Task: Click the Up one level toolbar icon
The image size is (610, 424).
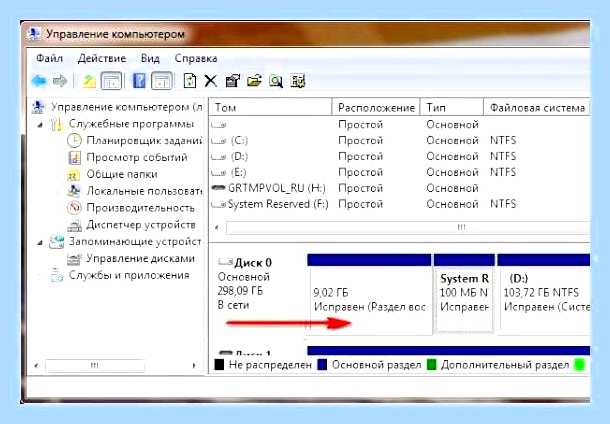Action: 89,81
